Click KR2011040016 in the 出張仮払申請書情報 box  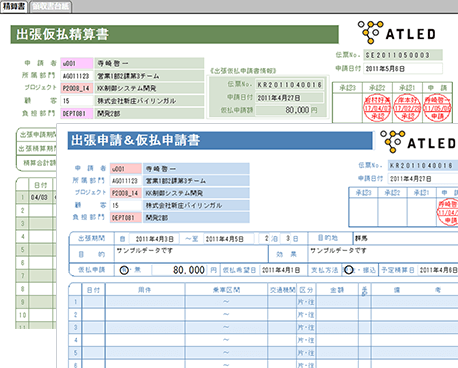point(289,85)
